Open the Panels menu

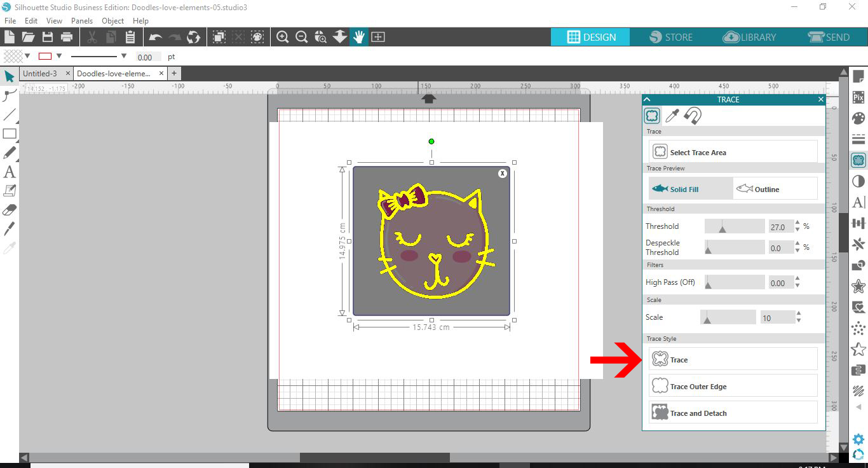click(82, 21)
